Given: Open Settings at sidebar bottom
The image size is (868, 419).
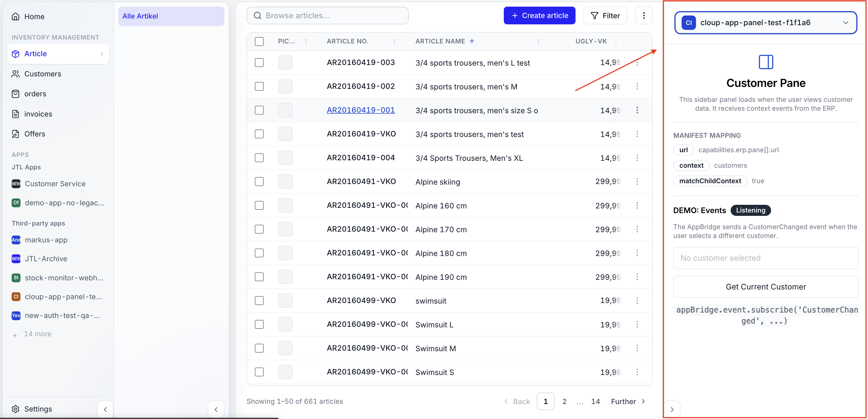Looking at the screenshot, I should coord(32,409).
